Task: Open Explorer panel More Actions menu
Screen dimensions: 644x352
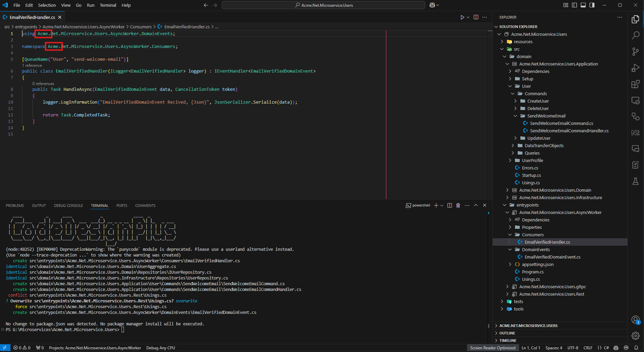Action: pos(619,17)
